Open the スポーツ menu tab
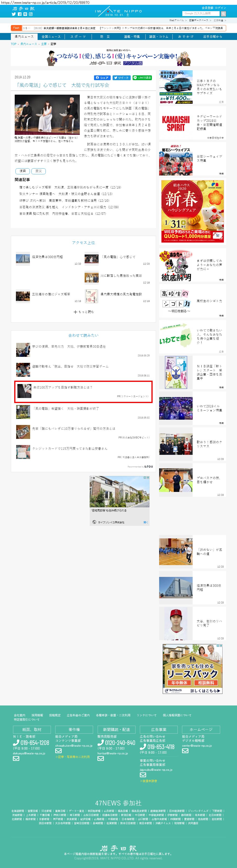The width and height of the screenshot is (237, 868). [x=78, y=37]
